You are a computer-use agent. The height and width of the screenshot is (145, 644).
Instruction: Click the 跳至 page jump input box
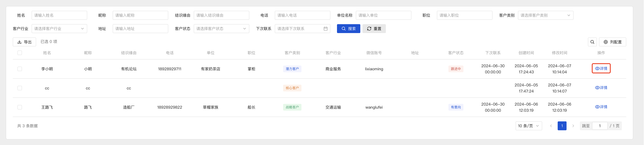[x=599, y=126]
